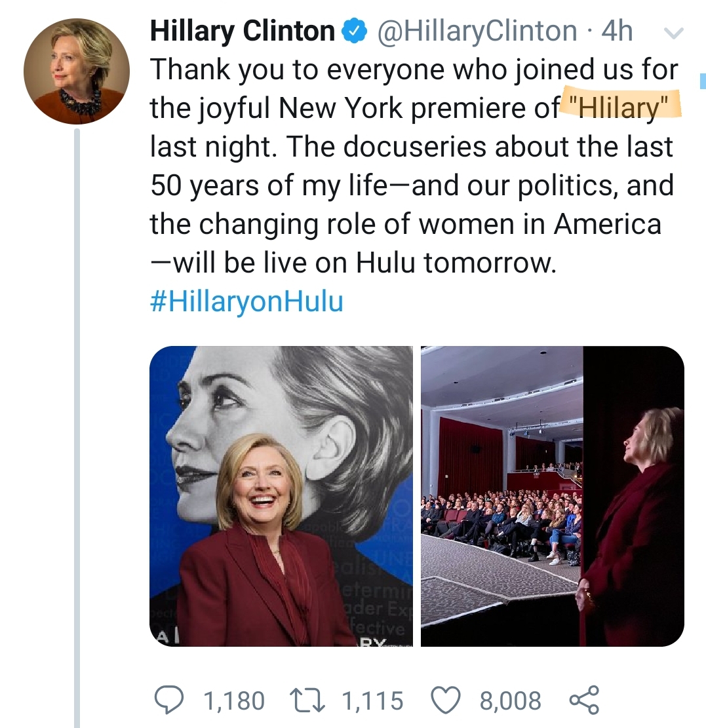
Task: Open the Hillary Clinton display name
Action: coord(242,31)
